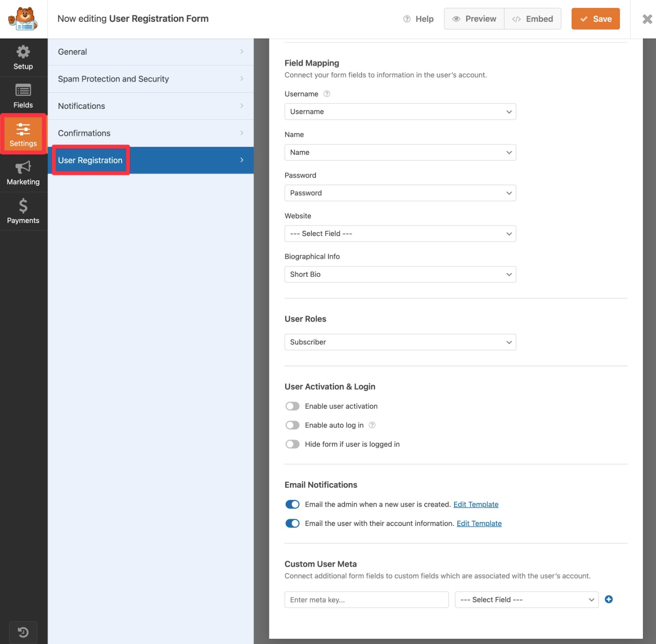This screenshot has height=644, width=656.
Task: Open the Password field mapping dropdown
Action: pos(400,193)
